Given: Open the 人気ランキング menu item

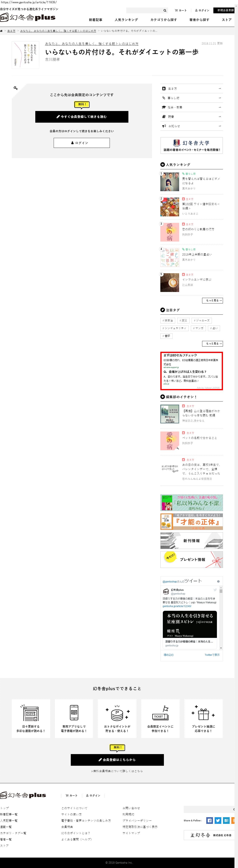Looking at the screenshot, I should click(126, 20).
